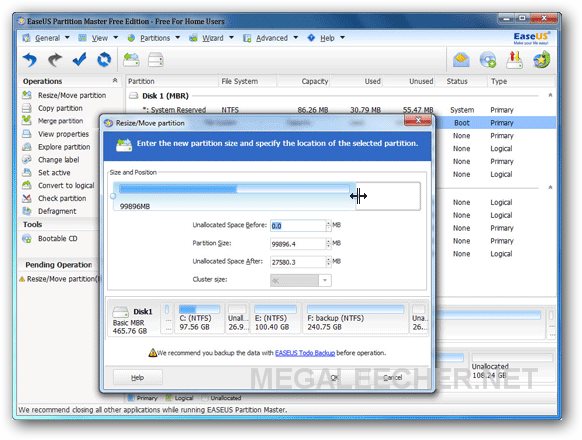Click the green star globe toolbar icon
Image resolution: width=582 pixels, height=440 pixels.
[542, 60]
